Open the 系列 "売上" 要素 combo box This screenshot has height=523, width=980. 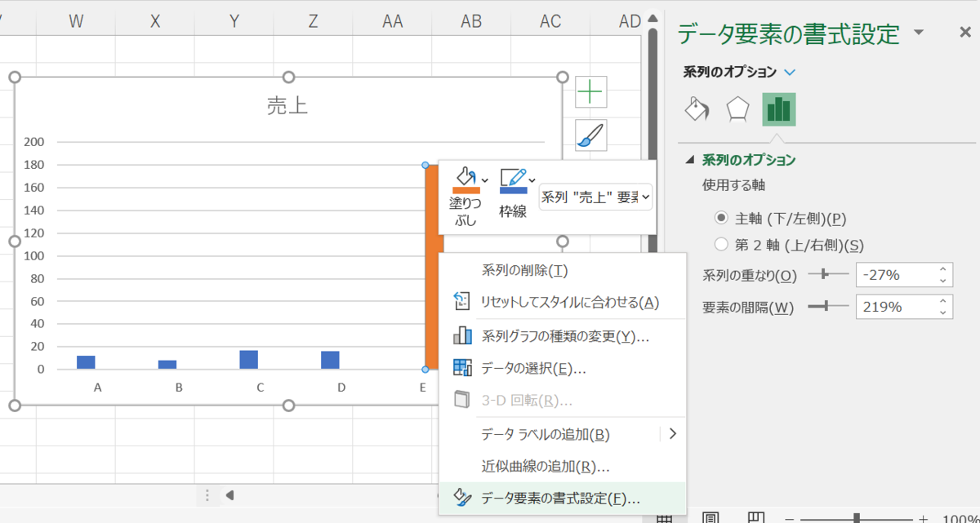coord(595,197)
